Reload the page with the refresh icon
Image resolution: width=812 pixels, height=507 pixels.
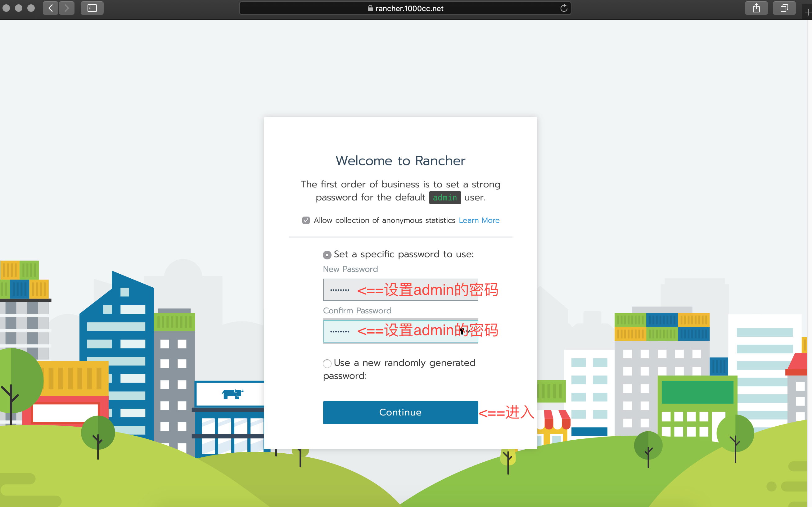(563, 8)
